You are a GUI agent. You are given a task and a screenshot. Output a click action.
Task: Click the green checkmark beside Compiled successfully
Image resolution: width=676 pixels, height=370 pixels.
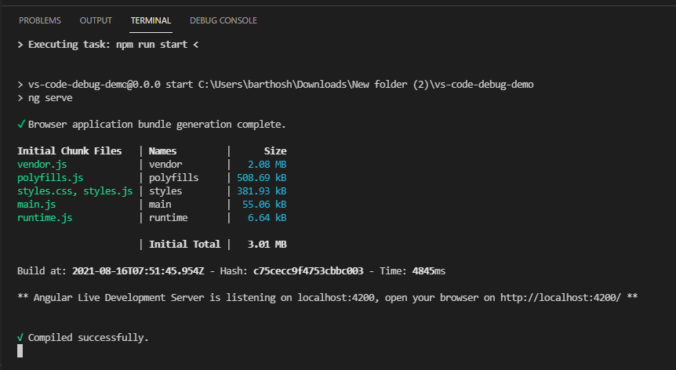(20, 338)
